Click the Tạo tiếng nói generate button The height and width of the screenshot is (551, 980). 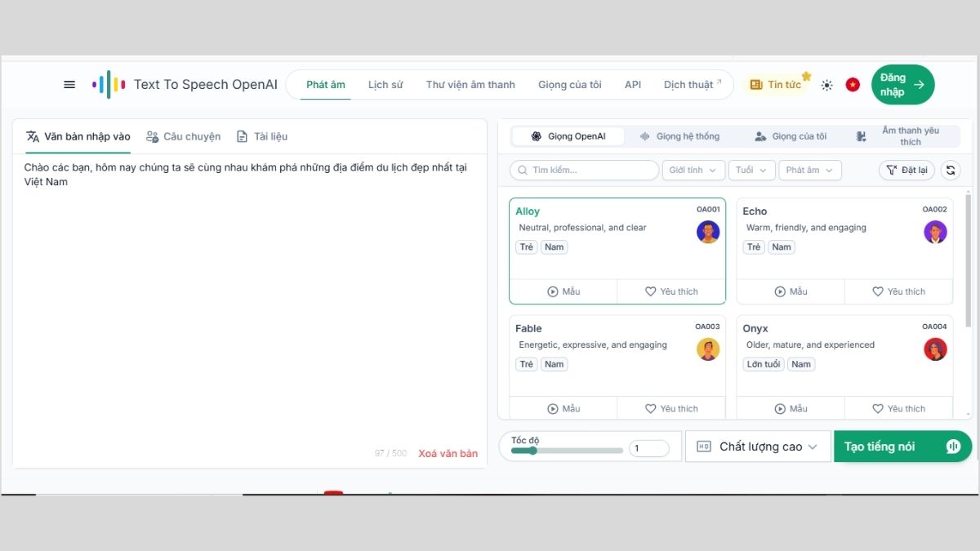(x=902, y=447)
